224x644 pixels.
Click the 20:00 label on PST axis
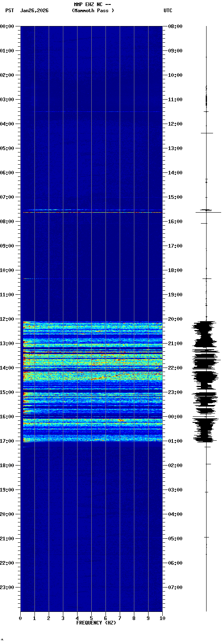(x=7, y=514)
